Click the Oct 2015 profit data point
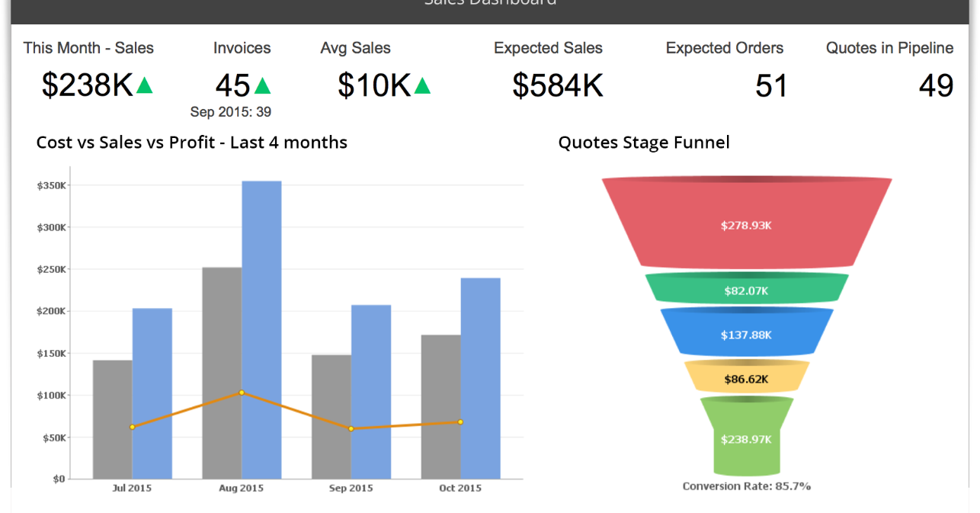 tap(460, 422)
